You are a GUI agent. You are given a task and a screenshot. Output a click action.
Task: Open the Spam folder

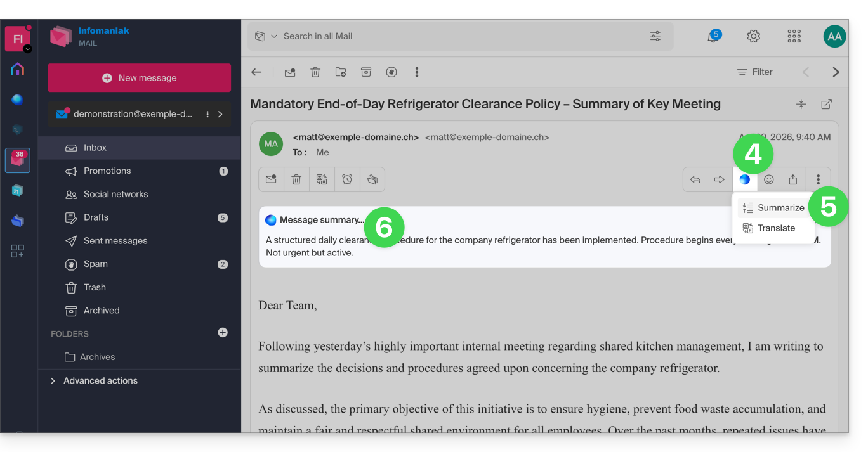(x=95, y=264)
